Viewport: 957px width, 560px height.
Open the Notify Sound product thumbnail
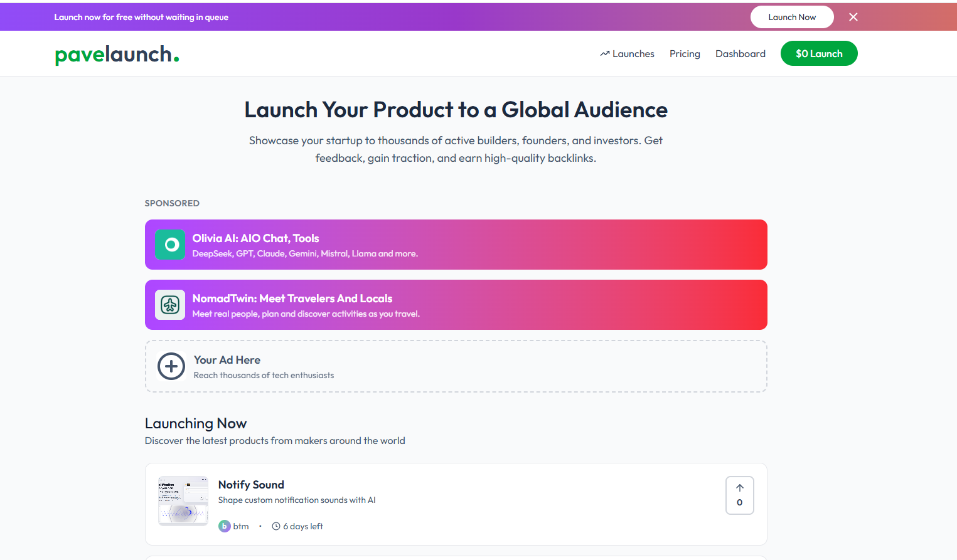point(183,500)
